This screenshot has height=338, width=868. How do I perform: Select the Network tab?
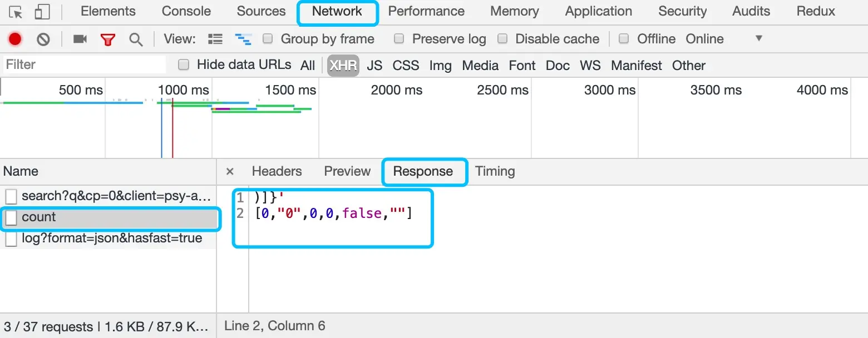pyautogui.click(x=337, y=11)
